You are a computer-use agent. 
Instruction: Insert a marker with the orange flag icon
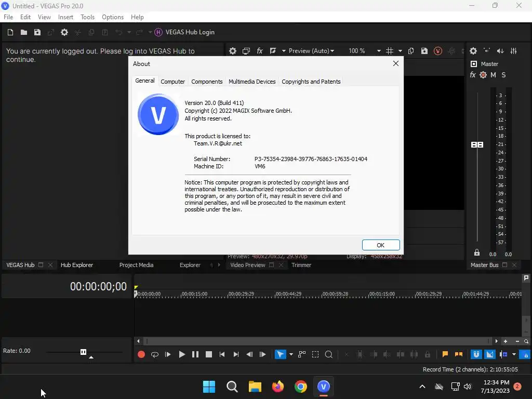pos(445,354)
